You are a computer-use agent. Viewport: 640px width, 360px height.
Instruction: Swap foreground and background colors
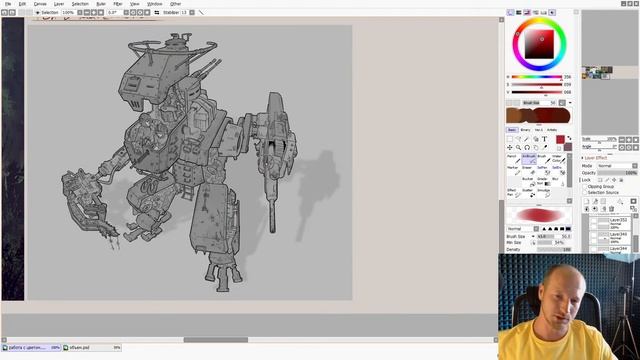tap(569, 138)
